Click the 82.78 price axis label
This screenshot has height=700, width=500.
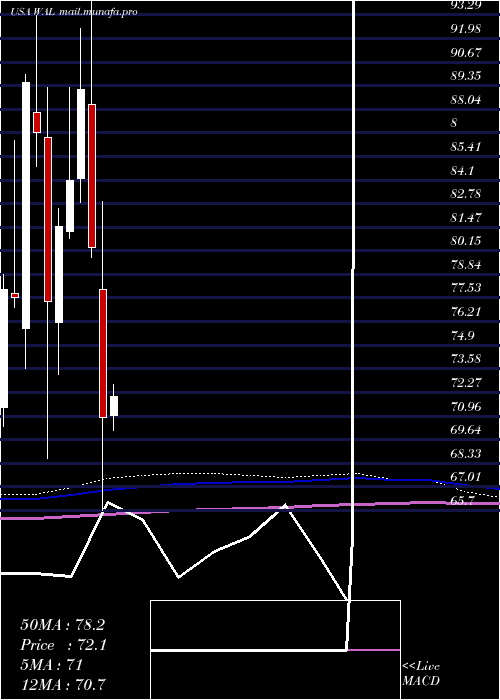(x=466, y=194)
